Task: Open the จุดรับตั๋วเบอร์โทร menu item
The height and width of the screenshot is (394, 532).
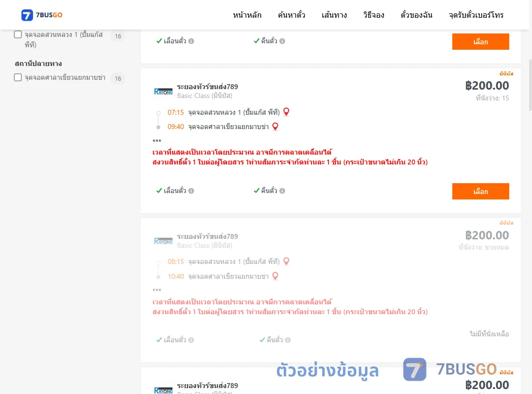Action: (476, 15)
